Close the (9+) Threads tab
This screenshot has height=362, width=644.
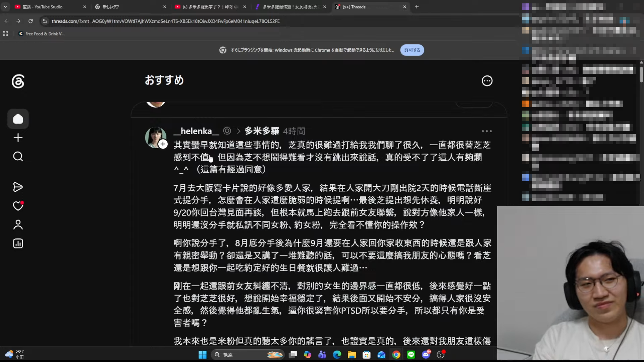405,7
